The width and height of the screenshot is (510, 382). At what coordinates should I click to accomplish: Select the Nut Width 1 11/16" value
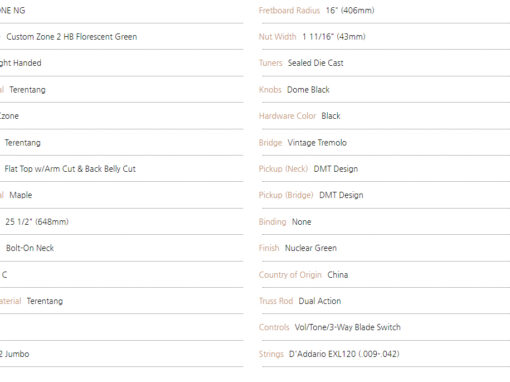point(334,37)
